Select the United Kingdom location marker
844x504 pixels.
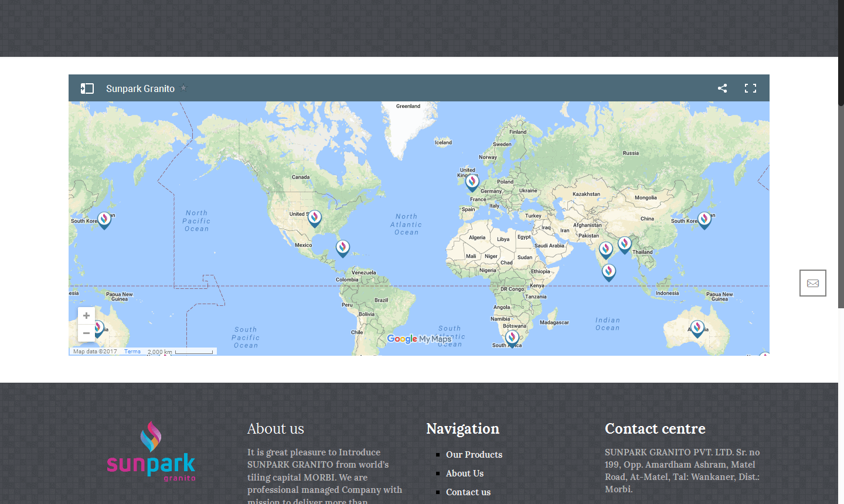[472, 182]
